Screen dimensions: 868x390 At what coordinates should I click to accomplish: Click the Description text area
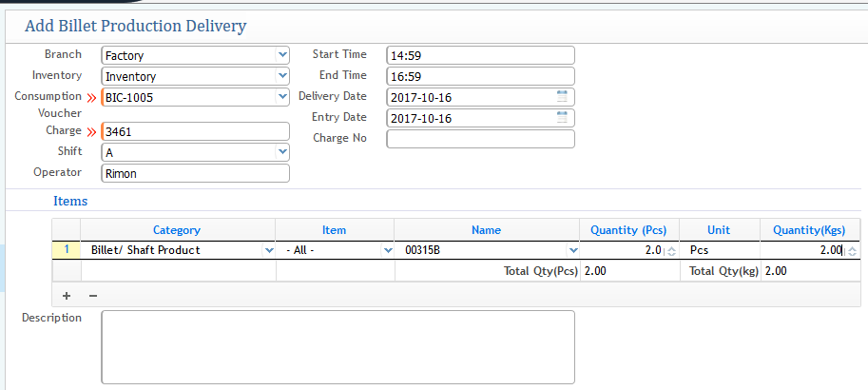(338, 346)
